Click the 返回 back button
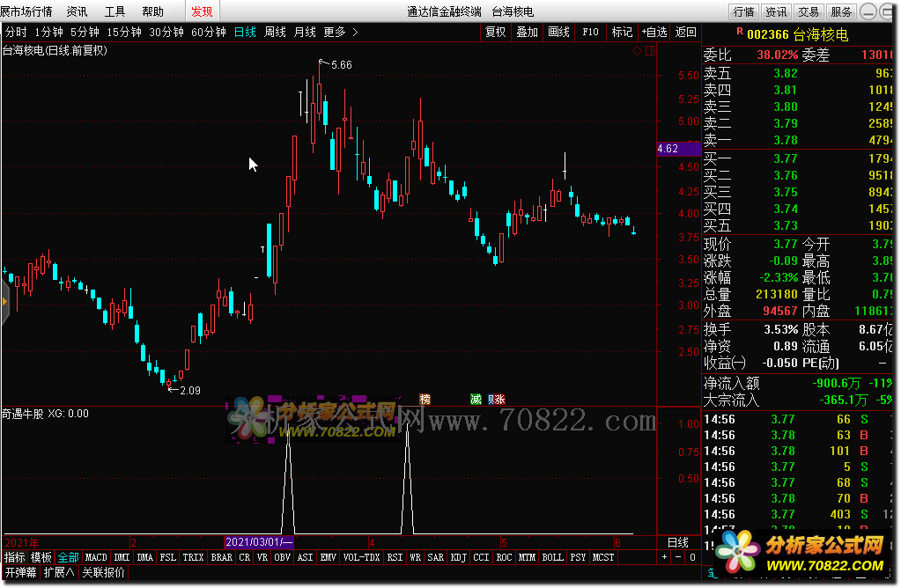The height and width of the screenshot is (588, 901). [685, 33]
